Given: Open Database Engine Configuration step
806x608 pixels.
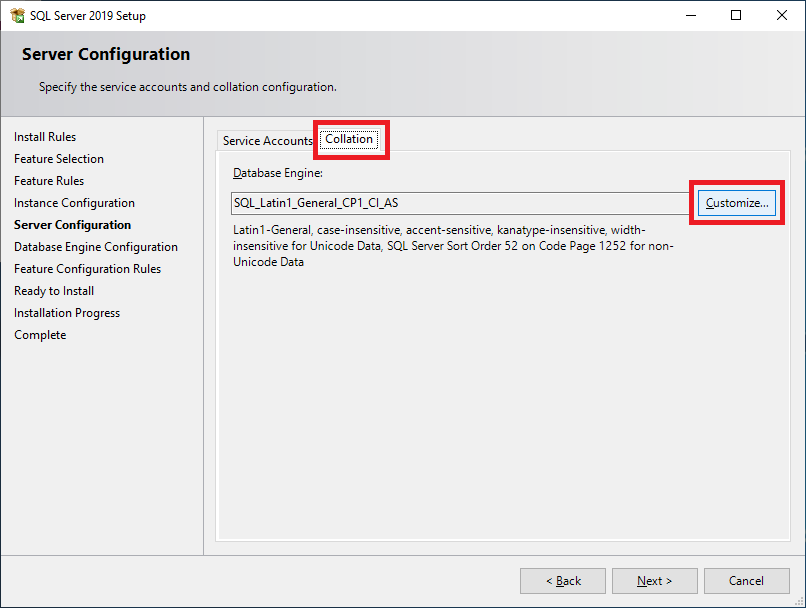Looking at the screenshot, I should click(x=96, y=247).
